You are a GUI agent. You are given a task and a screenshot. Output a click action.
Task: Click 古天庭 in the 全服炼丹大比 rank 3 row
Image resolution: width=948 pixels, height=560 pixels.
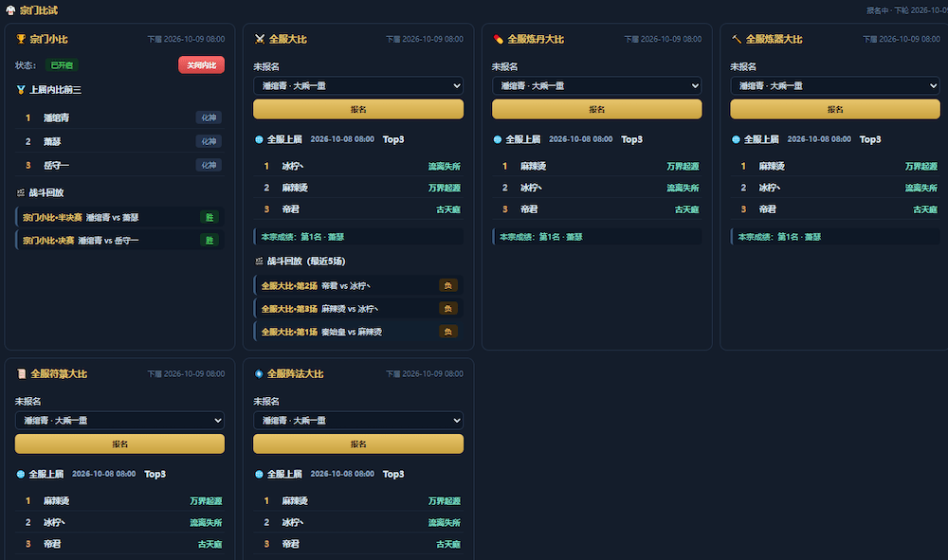click(686, 209)
